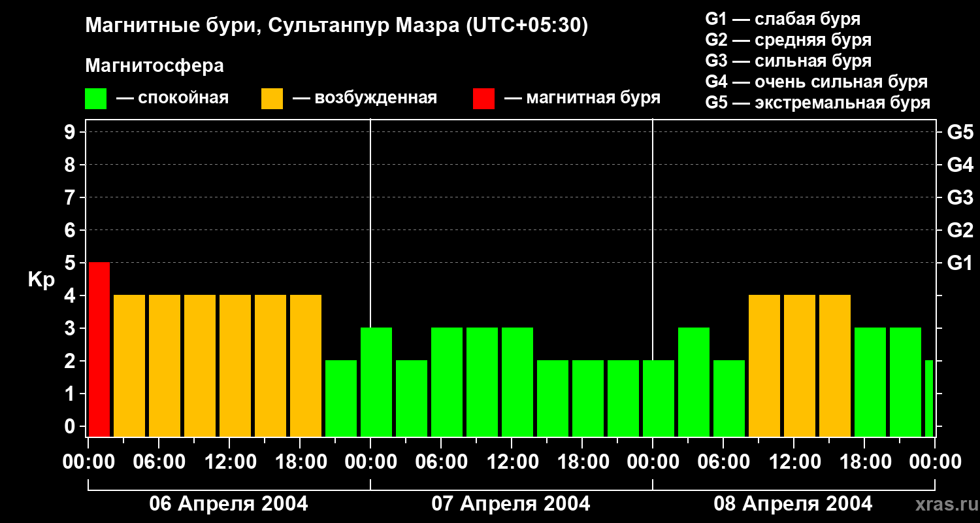The height and width of the screenshot is (523, 980).
Task: Click the 06:00 time label above 07 Апреля
Action: pyautogui.click(x=441, y=462)
